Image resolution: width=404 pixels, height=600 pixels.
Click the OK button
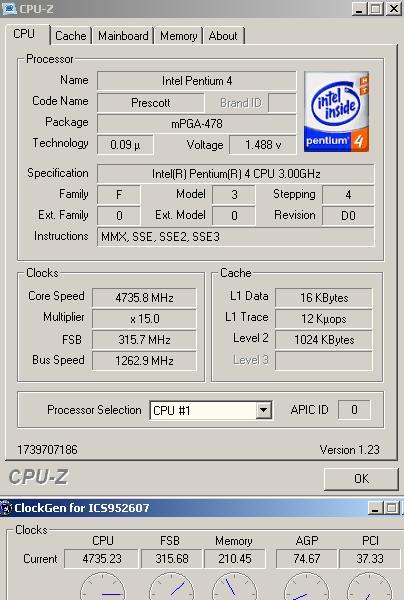361,479
